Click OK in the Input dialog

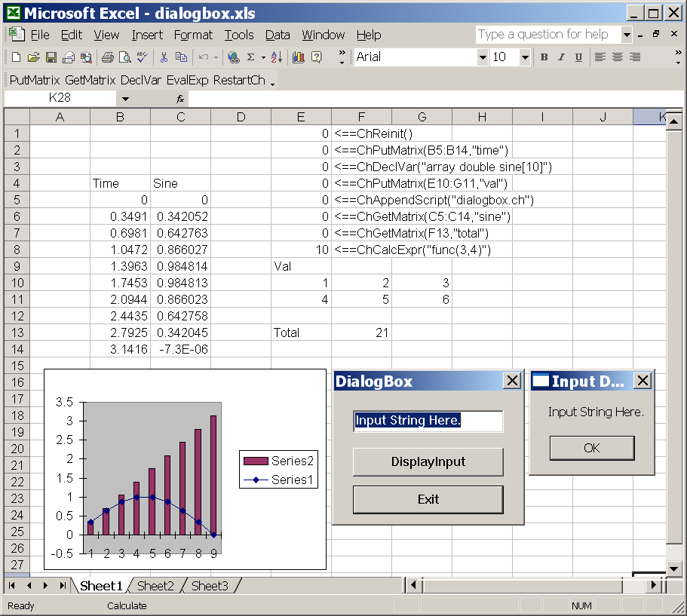coord(591,448)
